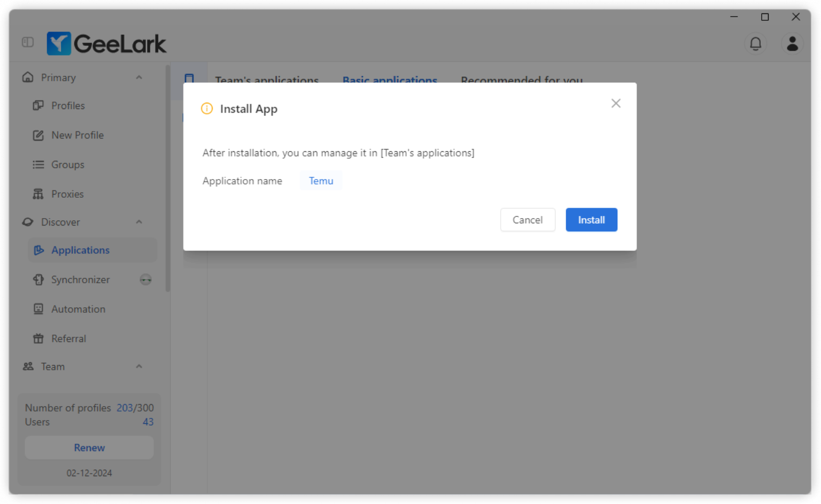
Task: Click the Automation icon
Action: point(38,309)
